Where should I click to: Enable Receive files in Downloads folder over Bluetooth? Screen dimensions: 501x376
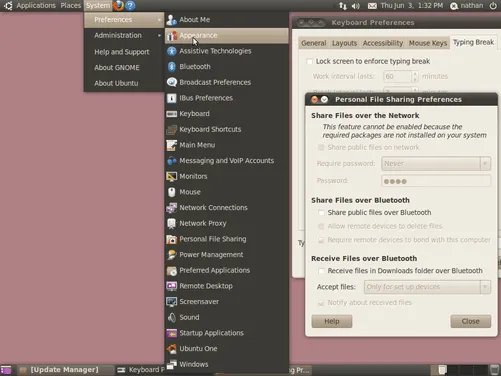pos(321,271)
